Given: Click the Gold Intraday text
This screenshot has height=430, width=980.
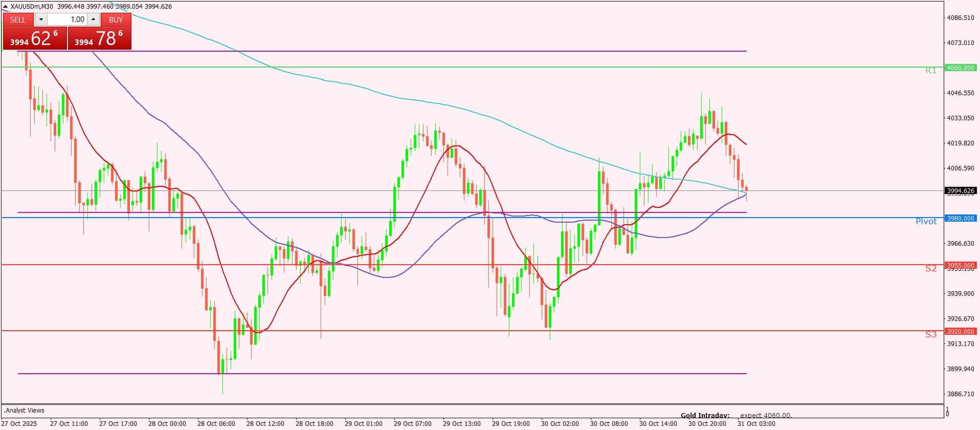Looking at the screenshot, I should tap(705, 416).
